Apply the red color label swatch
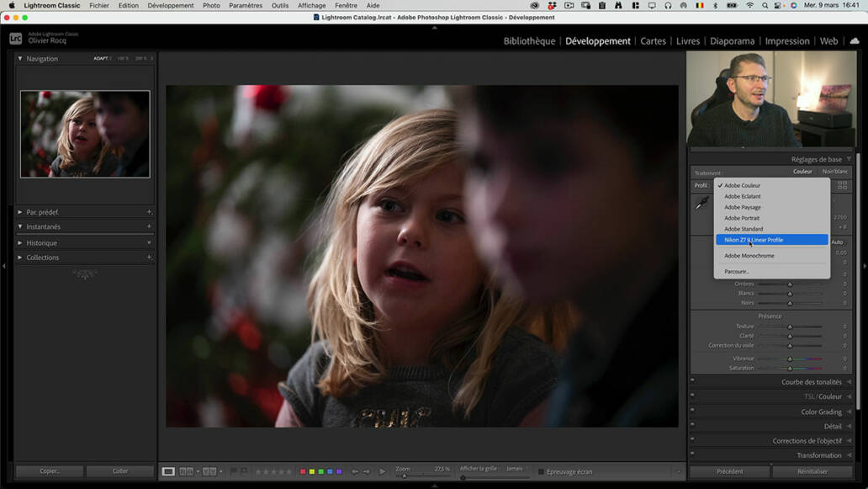 (304, 471)
